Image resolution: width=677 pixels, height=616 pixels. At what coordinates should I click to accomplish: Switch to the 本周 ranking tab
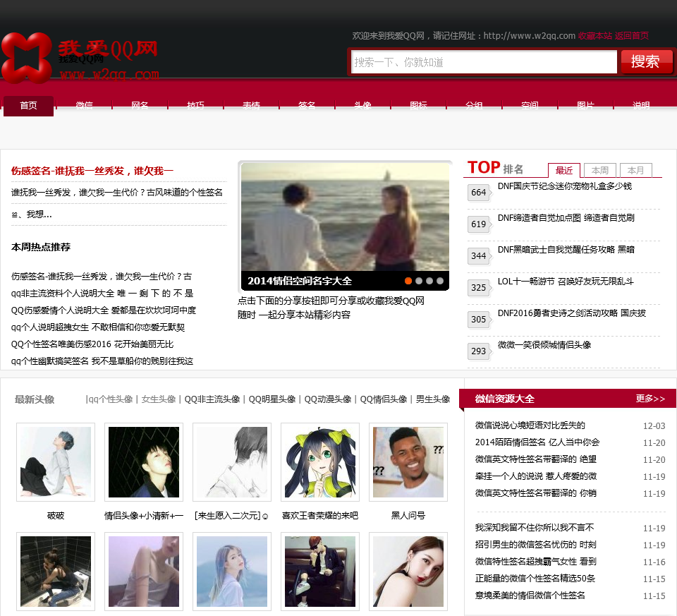599,170
